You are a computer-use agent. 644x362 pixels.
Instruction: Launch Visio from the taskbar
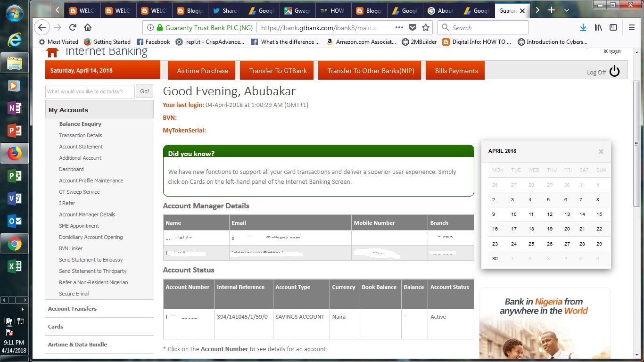point(15,198)
